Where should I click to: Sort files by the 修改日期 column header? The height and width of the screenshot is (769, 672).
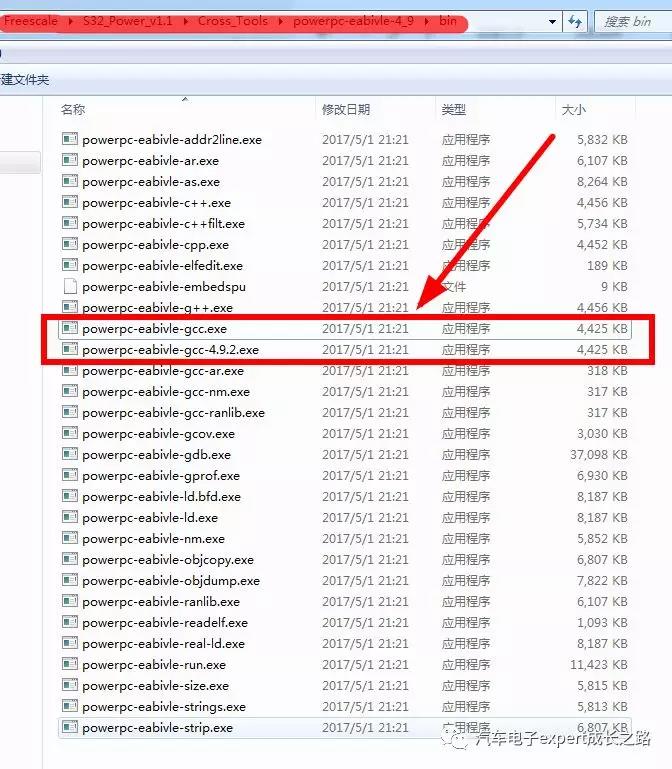pos(346,109)
